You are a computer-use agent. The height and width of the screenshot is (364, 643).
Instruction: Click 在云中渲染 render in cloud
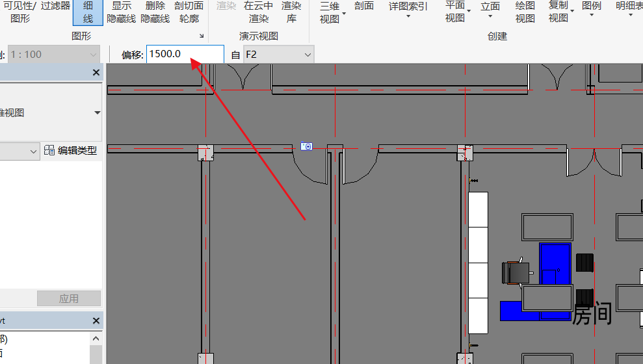point(259,12)
